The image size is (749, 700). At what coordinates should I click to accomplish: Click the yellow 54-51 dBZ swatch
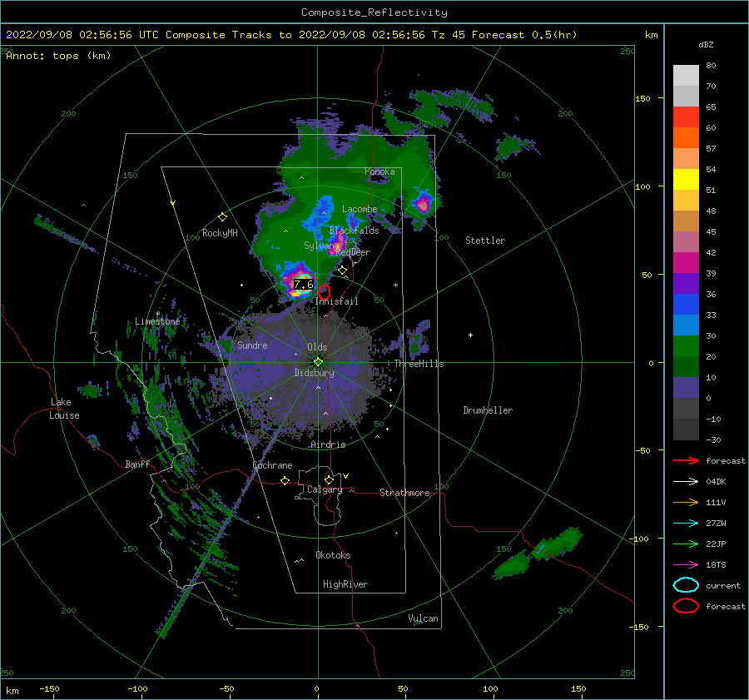point(686,179)
